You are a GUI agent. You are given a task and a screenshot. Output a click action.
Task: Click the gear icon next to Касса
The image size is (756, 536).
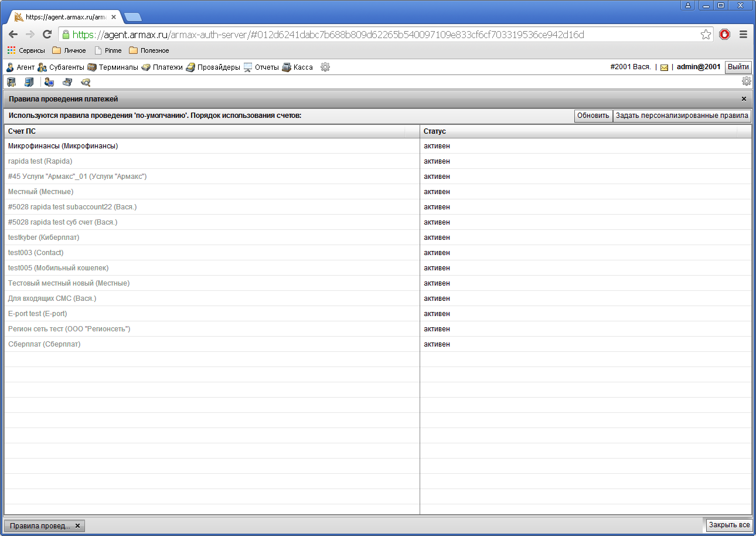point(325,67)
